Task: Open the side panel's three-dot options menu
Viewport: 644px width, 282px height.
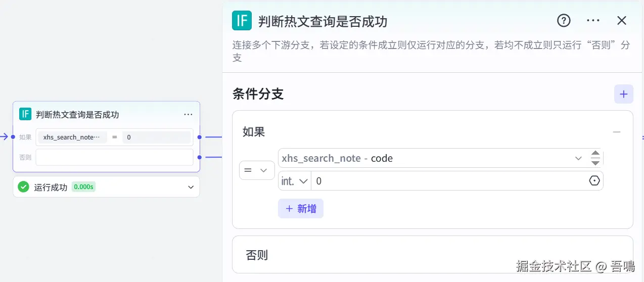Action: (x=593, y=21)
